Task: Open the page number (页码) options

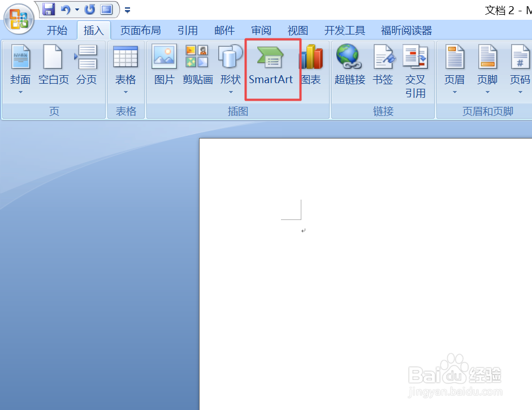Action: [520, 65]
